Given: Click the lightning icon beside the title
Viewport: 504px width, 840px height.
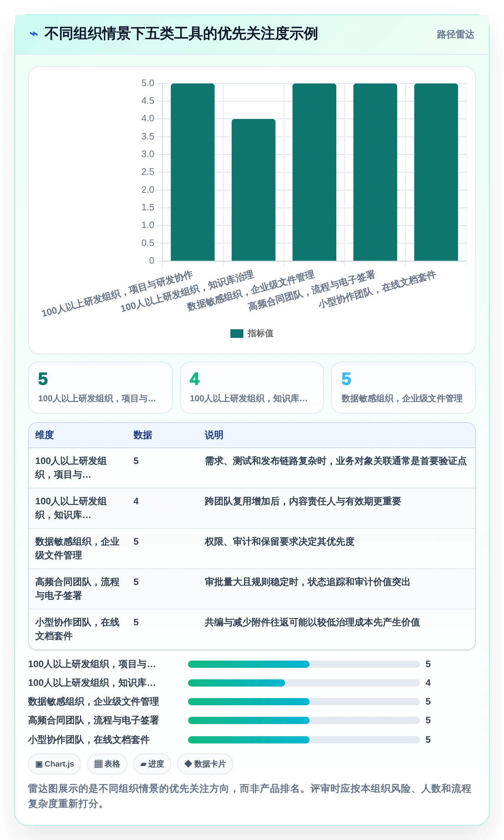Looking at the screenshot, I should [x=33, y=34].
